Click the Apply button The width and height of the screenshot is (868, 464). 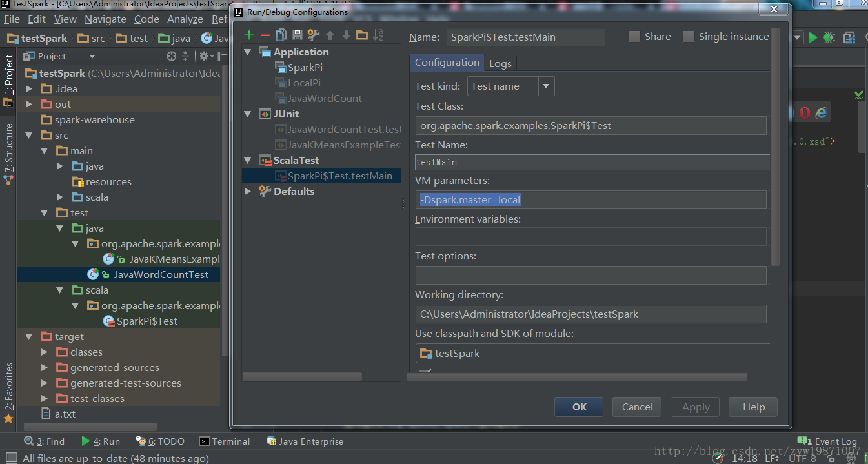click(x=696, y=407)
